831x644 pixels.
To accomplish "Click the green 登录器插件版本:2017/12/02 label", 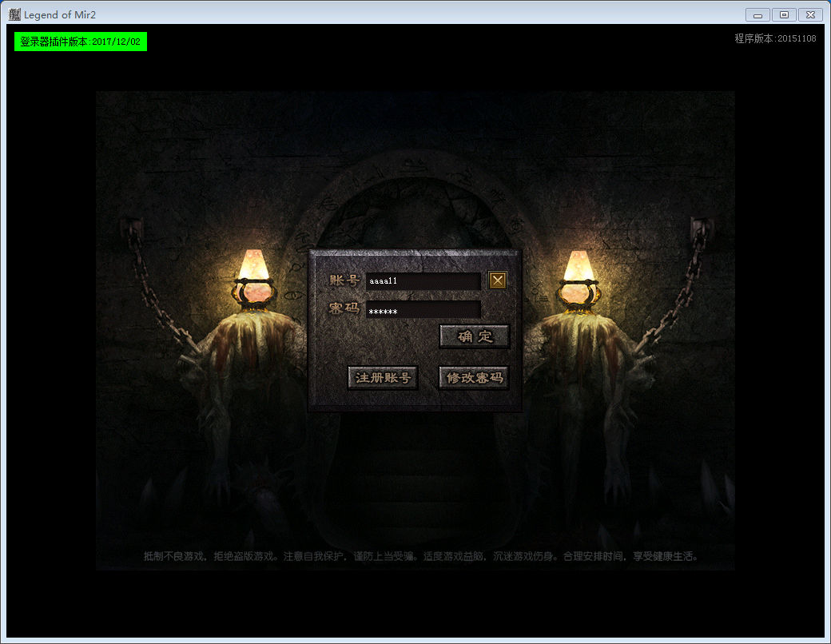I will click(x=81, y=42).
